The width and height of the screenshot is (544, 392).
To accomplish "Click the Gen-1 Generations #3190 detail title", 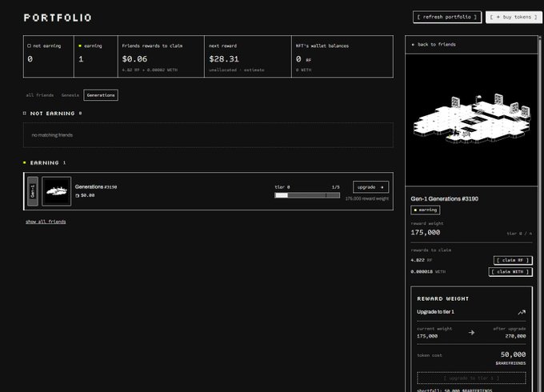I will pyautogui.click(x=445, y=198).
